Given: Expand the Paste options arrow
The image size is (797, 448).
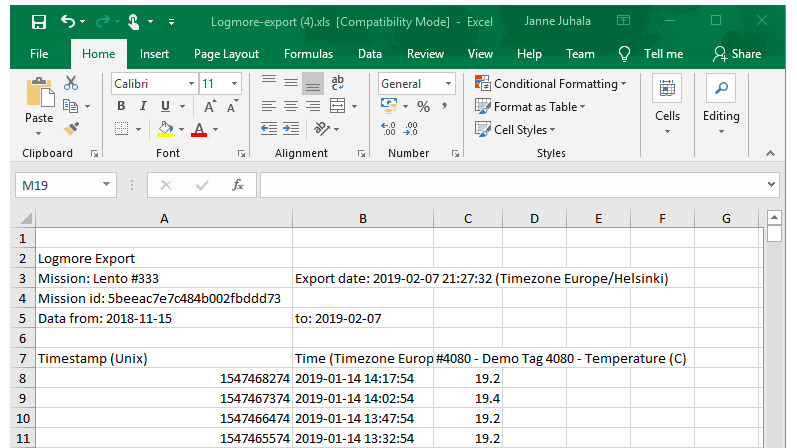Looking at the screenshot, I should [39, 133].
